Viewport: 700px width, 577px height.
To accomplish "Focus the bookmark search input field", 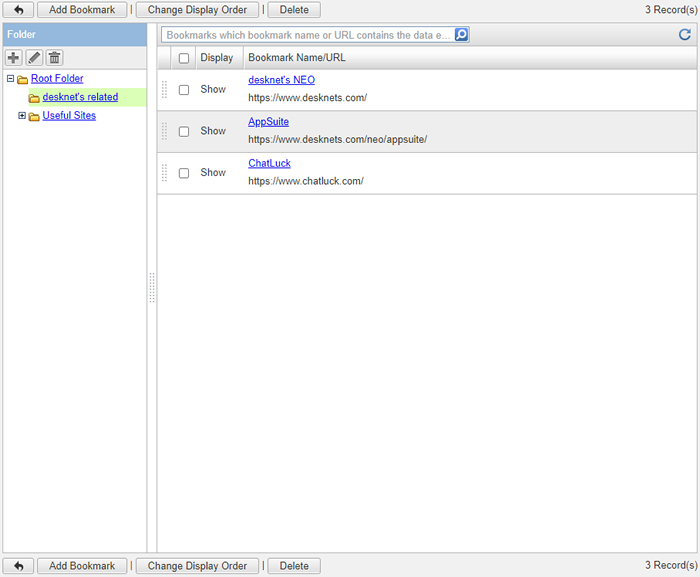I will (x=308, y=35).
